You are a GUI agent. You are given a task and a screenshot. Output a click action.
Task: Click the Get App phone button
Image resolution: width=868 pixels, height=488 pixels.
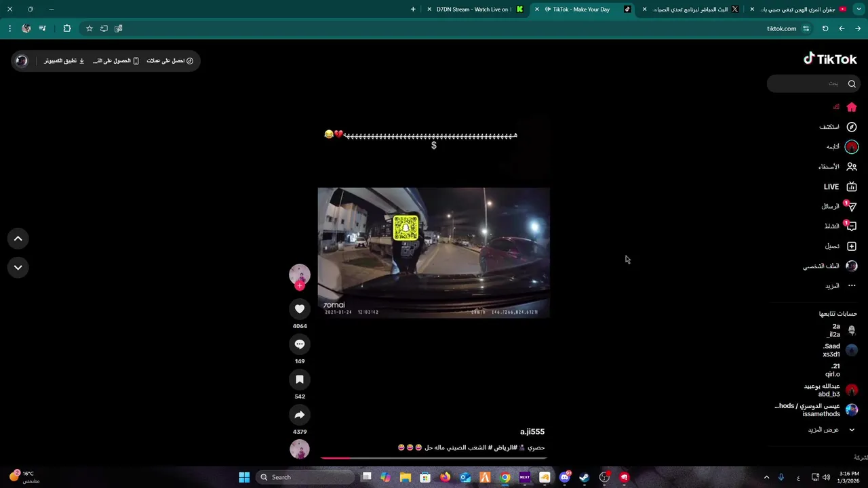click(116, 61)
